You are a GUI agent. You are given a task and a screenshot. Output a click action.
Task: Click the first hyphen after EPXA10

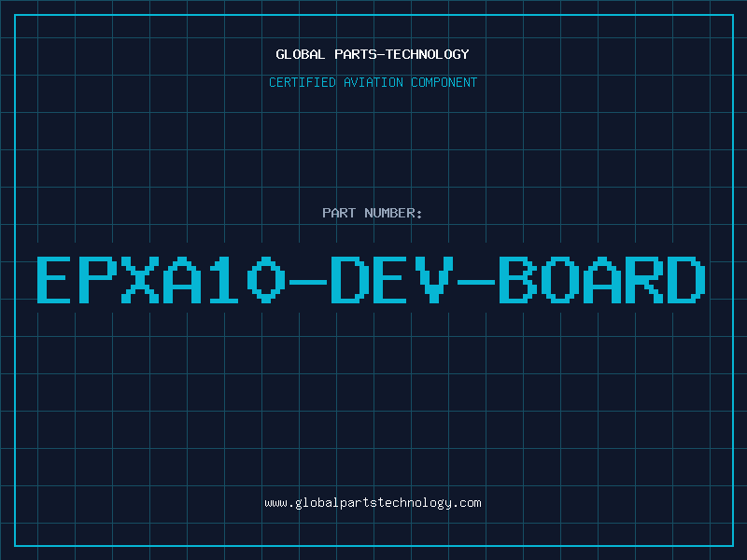[308, 280]
